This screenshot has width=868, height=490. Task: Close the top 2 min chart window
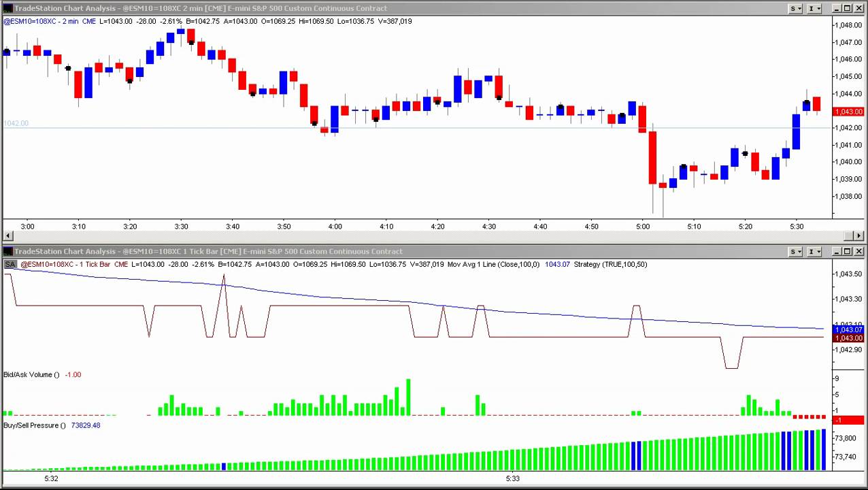pos(858,8)
